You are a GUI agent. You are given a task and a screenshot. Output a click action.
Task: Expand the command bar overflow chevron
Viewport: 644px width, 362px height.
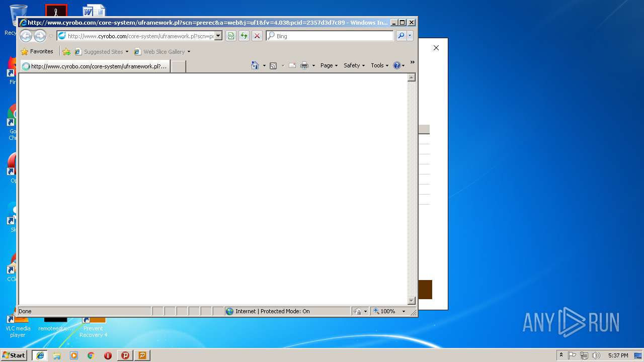pos(413,62)
